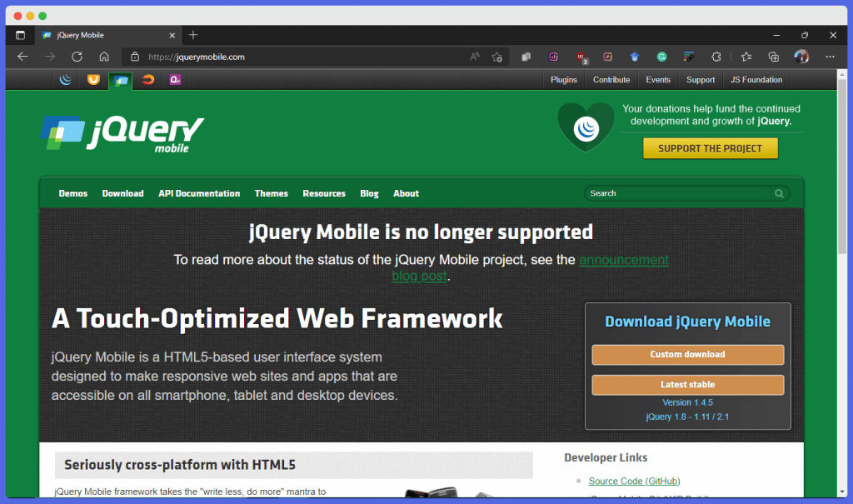This screenshot has height=504, width=853.
Task: Click the forward navigation arrow
Action: [x=49, y=57]
